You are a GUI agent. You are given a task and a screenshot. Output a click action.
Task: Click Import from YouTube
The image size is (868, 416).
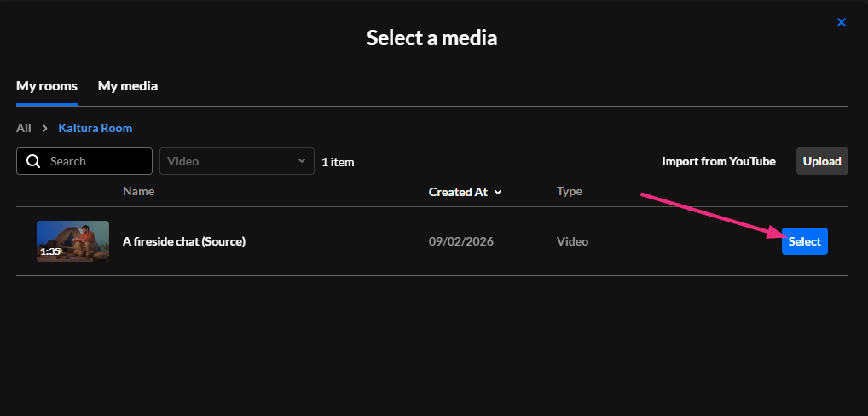tap(719, 161)
